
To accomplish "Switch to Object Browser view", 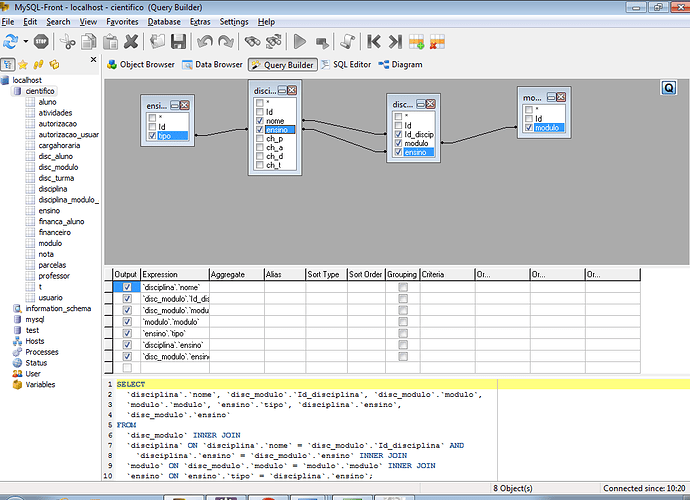I will click(x=141, y=65).
